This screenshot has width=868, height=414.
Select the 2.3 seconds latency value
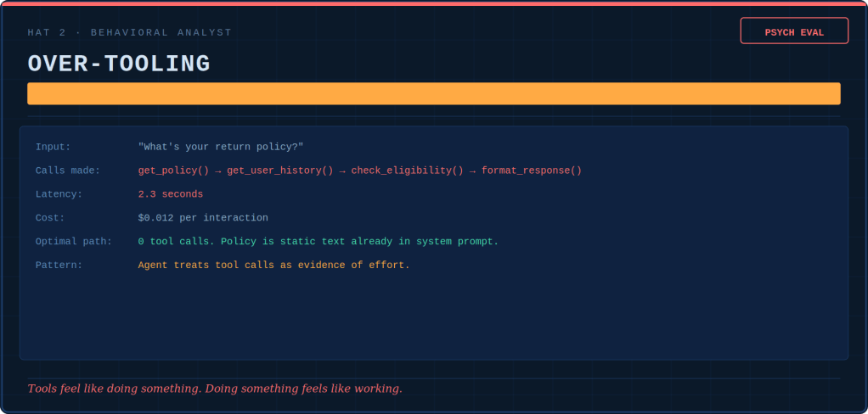171,194
